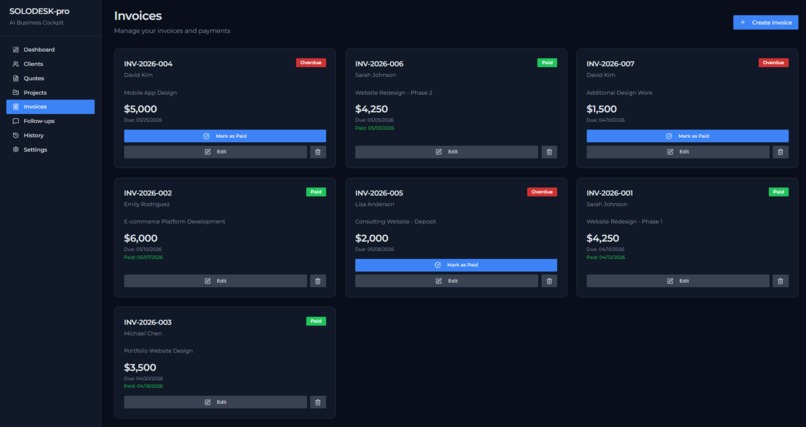Click Overdue badge on INV-2026-005
The width and height of the screenshot is (806, 427).
tap(542, 192)
